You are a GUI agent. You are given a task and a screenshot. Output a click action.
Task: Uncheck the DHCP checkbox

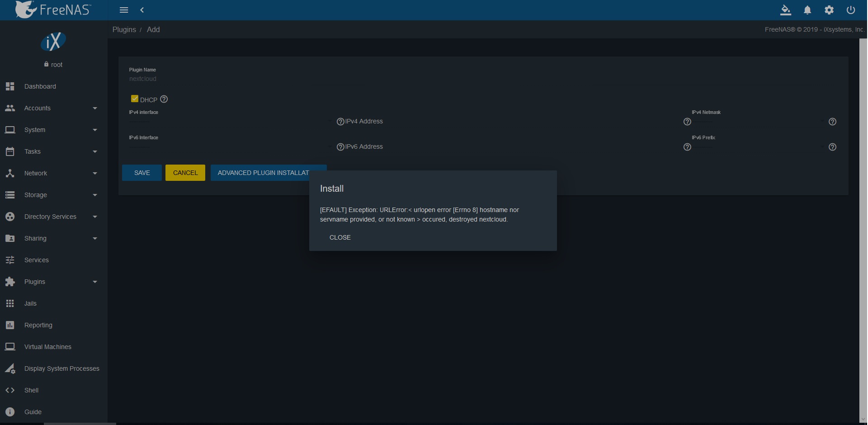[x=135, y=99]
